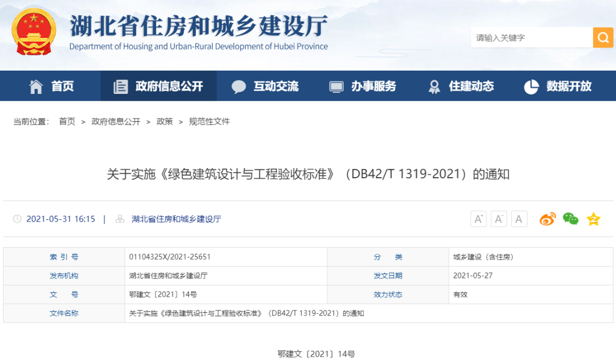Type in the 请输入关键字 search field
This screenshot has width=616, height=364.
pos(532,38)
